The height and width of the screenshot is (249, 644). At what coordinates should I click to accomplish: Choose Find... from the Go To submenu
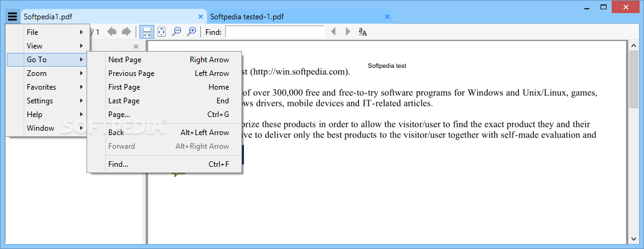click(165, 164)
